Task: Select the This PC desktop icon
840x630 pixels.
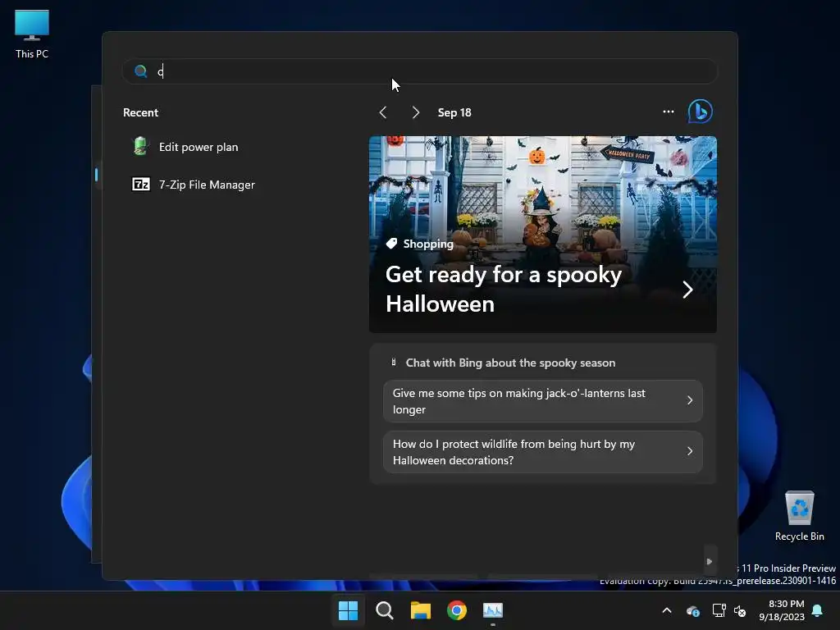Action: 32,34
